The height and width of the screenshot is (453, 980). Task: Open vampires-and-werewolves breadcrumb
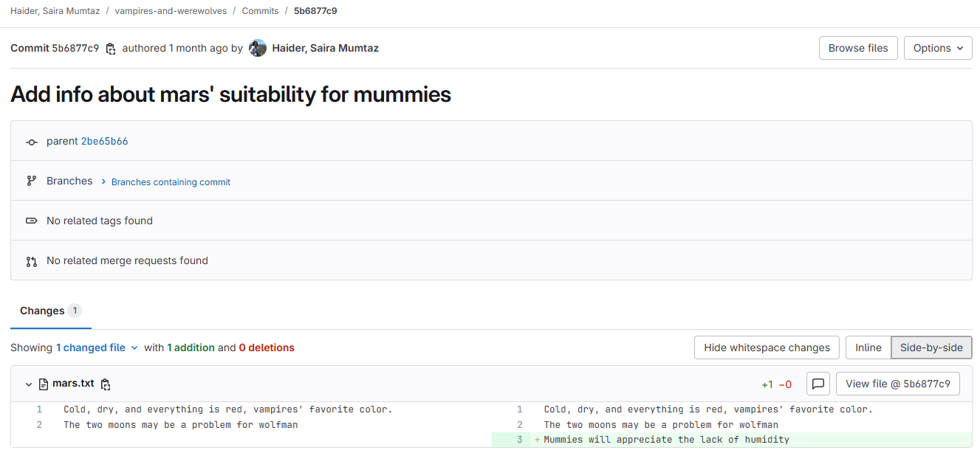coord(169,11)
